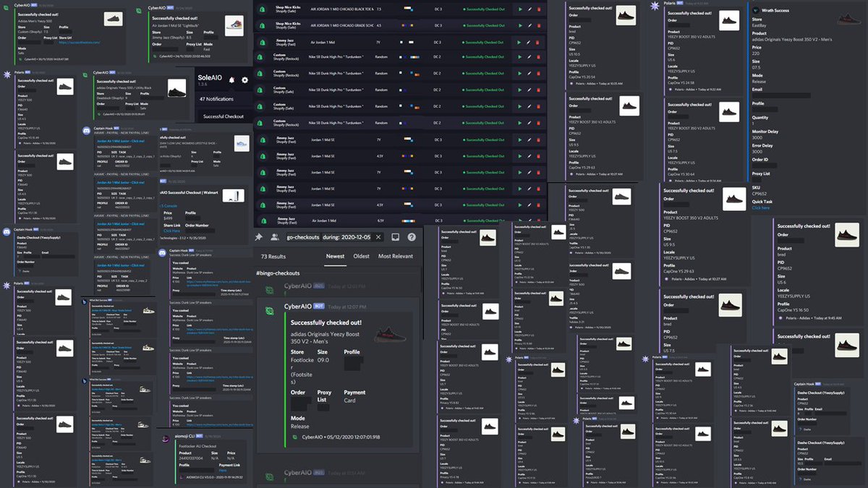868x488 pixels.
Task: Switch to Newest search results tab
Action: tap(336, 256)
